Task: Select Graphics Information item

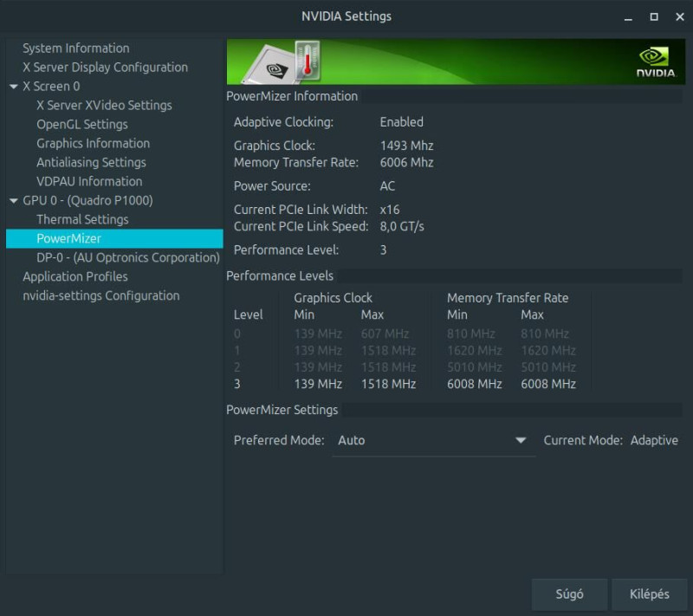Action: click(x=94, y=143)
